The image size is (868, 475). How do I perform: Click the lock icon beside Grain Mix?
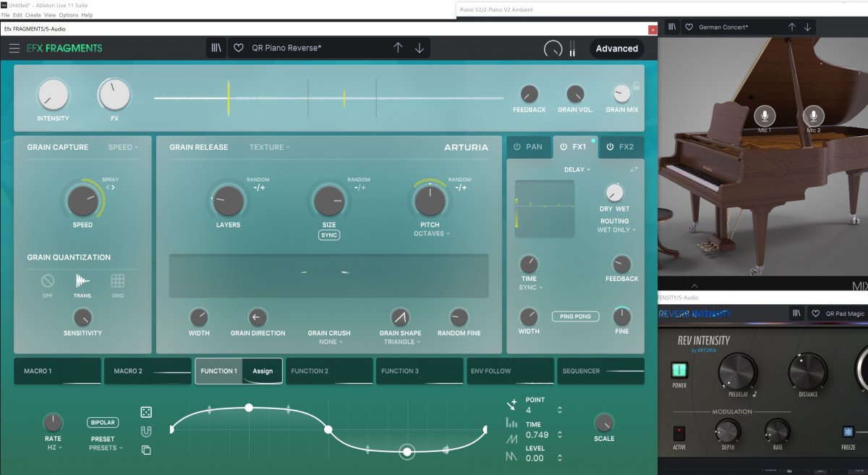(636, 86)
